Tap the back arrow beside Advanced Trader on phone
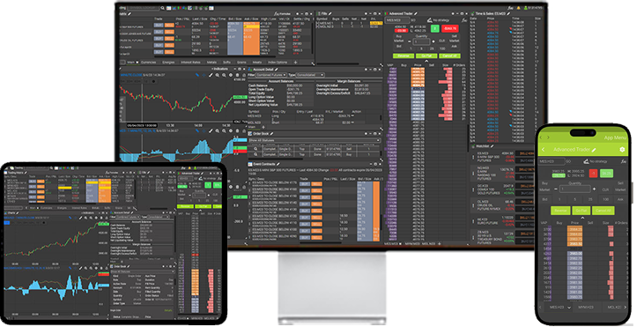The width and height of the screenshot is (644, 327). tap(544, 150)
